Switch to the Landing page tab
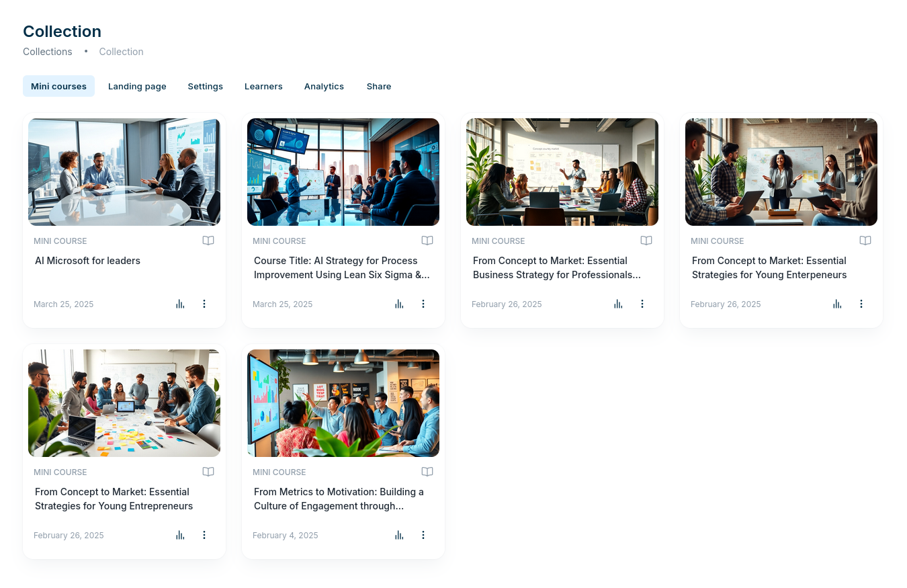Image resolution: width=907 pixels, height=588 pixels. coord(137,86)
